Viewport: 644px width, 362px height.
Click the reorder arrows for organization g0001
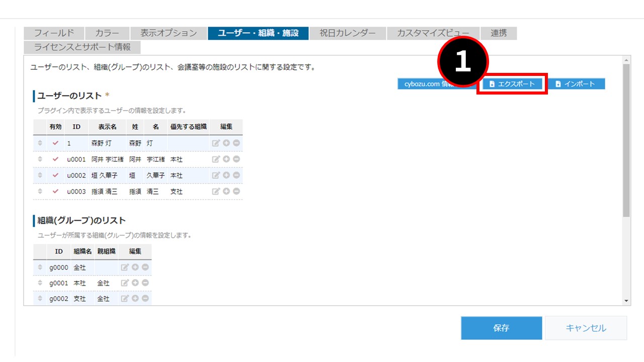coord(40,283)
